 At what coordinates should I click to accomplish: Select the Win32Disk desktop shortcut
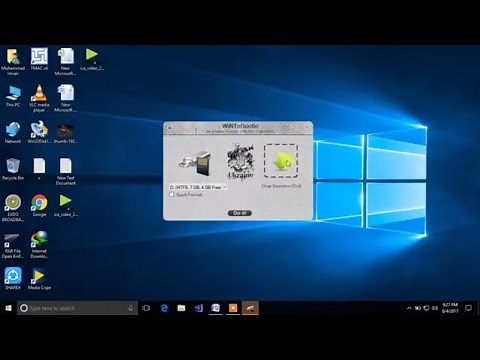39,133
